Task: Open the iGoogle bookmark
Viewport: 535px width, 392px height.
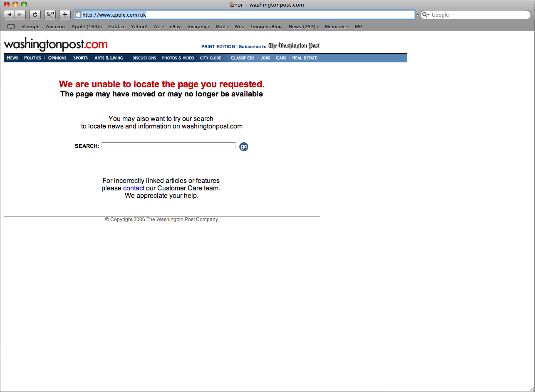Action: [x=30, y=27]
